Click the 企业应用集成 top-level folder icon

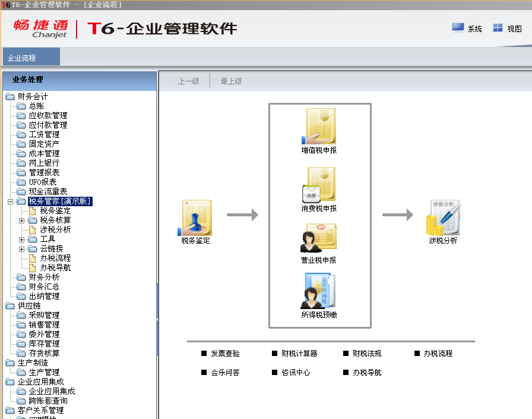(10, 382)
